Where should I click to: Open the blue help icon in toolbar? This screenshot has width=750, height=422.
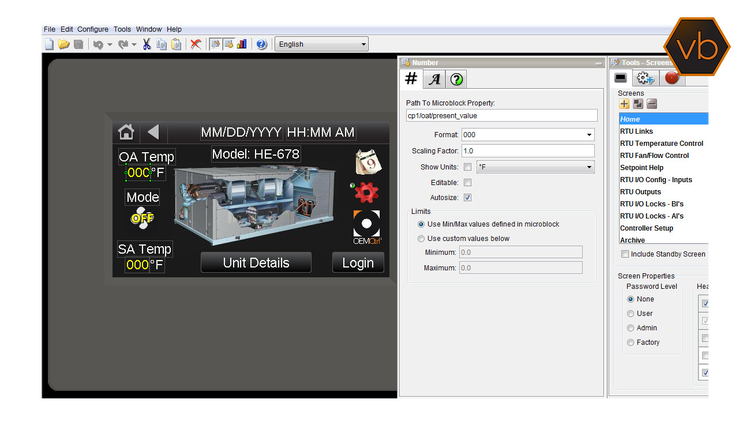261,44
